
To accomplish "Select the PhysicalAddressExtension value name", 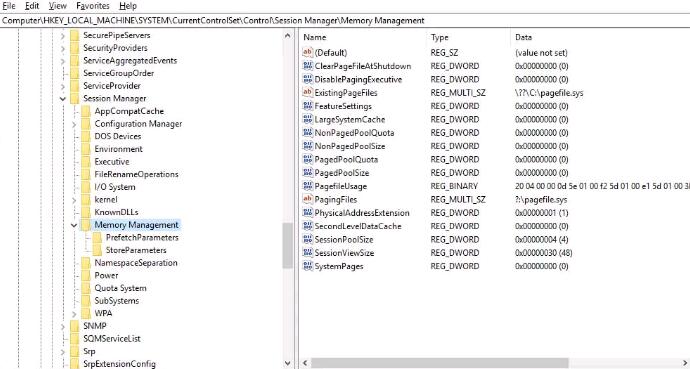I will [362, 213].
